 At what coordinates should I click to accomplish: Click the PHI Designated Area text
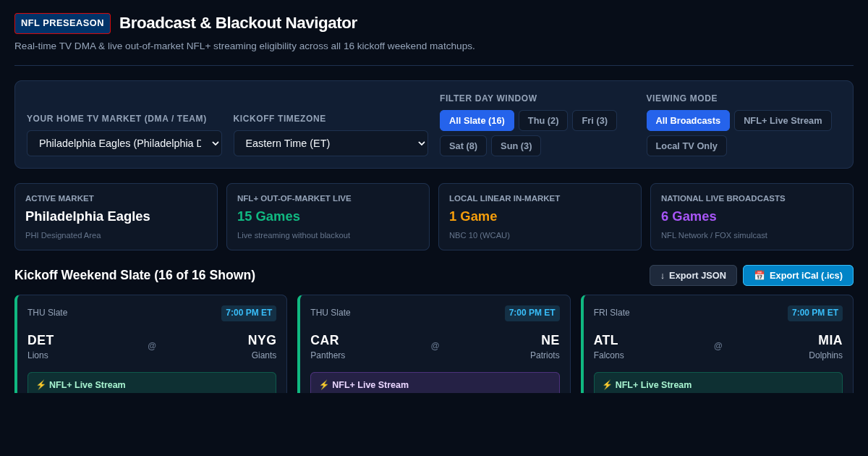(63, 235)
